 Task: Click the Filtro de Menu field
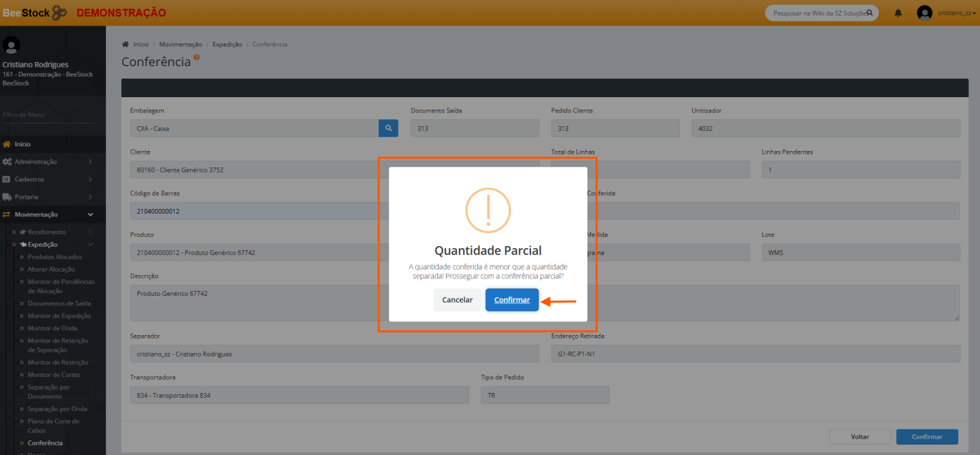48,114
